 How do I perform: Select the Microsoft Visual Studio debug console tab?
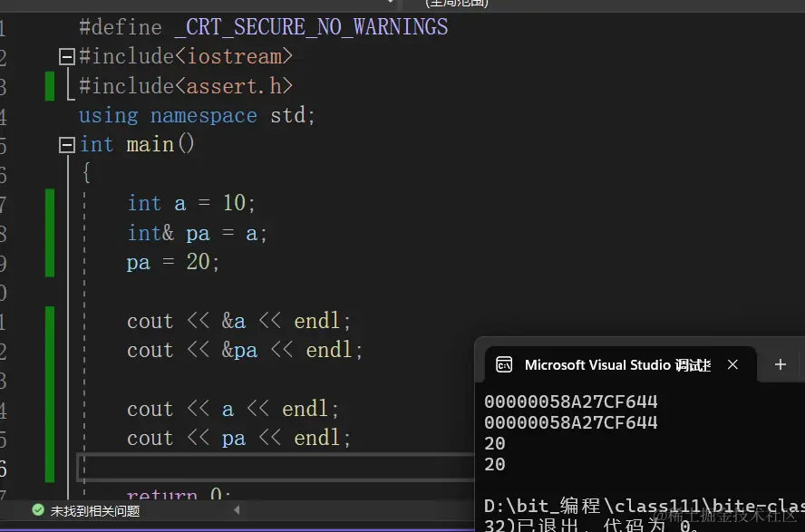[x=620, y=364]
